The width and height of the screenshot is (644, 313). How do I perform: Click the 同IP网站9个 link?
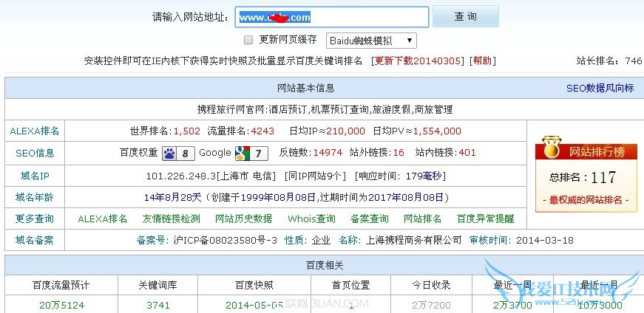click(x=316, y=176)
